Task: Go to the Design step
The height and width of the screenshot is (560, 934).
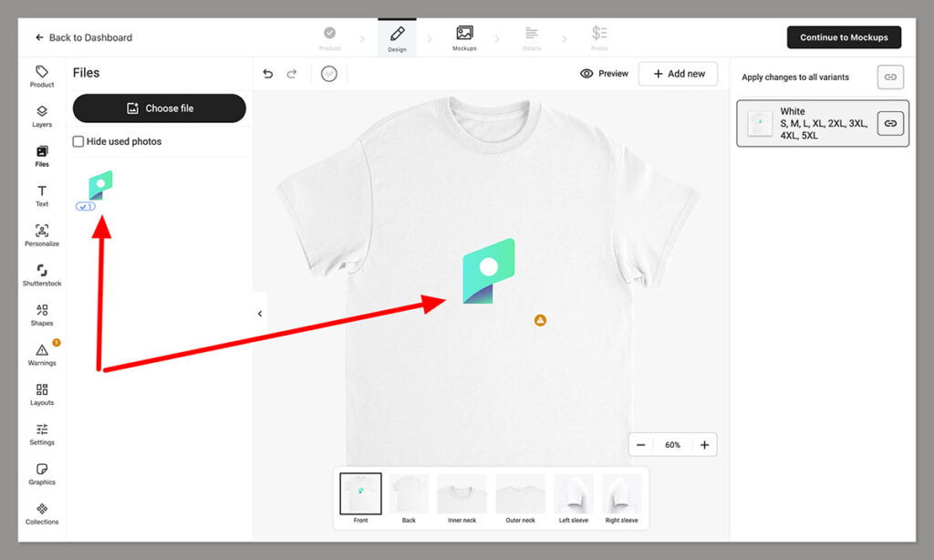Action: 398,38
